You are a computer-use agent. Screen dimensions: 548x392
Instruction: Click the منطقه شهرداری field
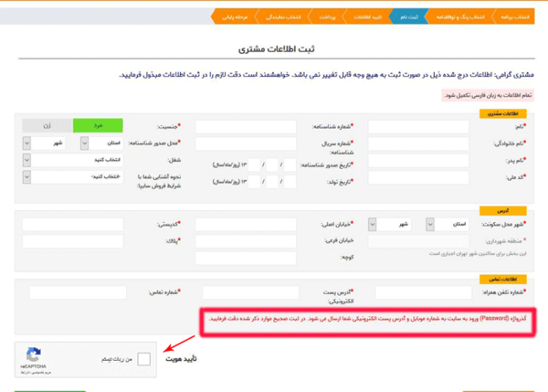[418, 241]
